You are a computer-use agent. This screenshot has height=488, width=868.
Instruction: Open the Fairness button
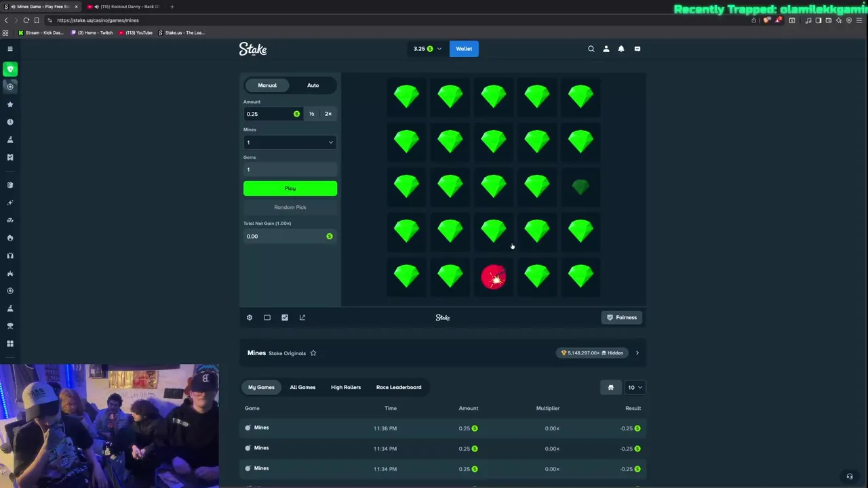(622, 317)
